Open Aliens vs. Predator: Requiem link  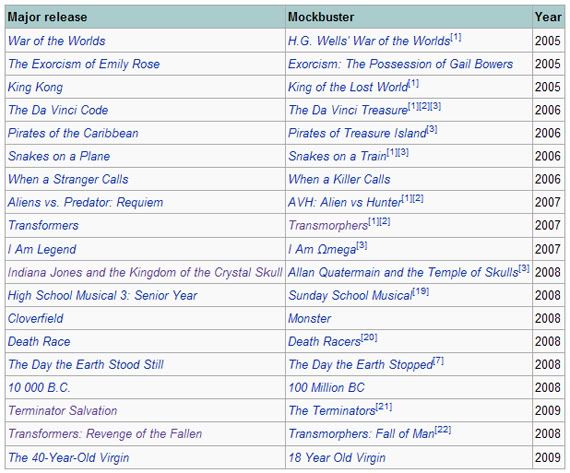click(85, 202)
